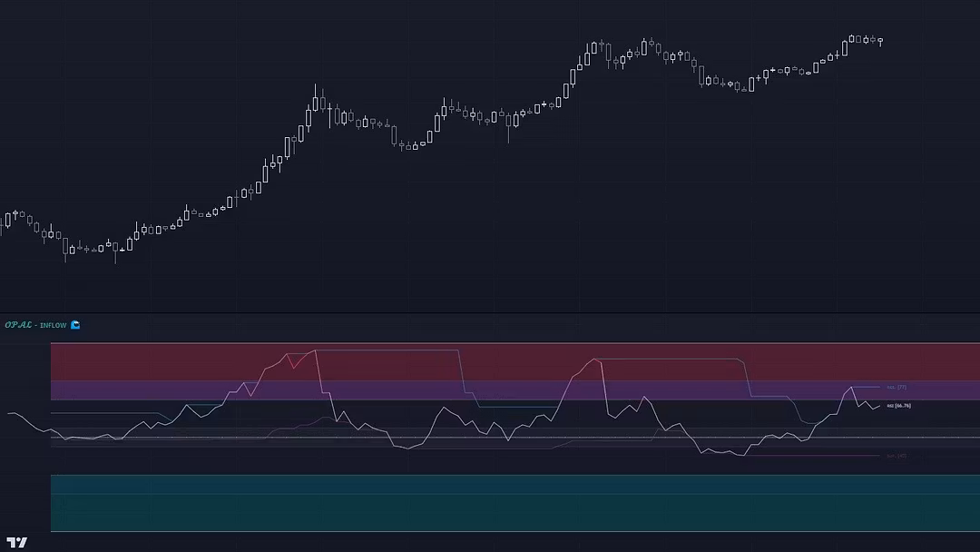Open the OPAL indicator title
The image size is (980, 552).
point(19,325)
